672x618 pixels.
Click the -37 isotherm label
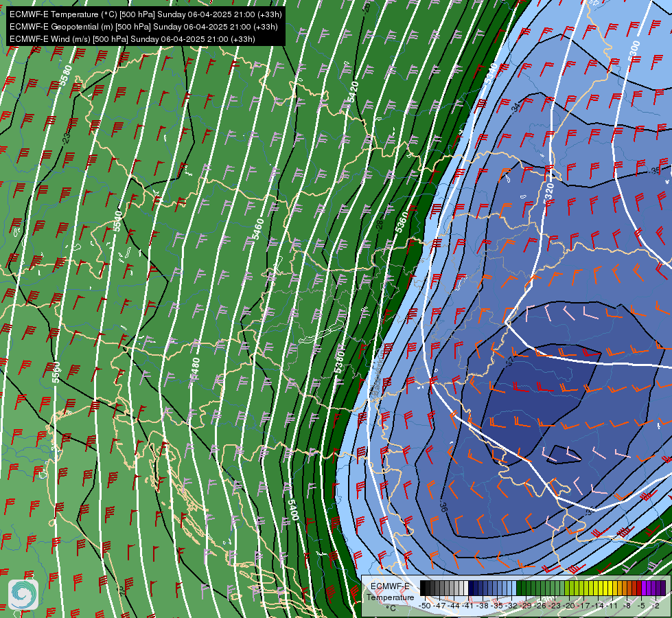coord(510,361)
